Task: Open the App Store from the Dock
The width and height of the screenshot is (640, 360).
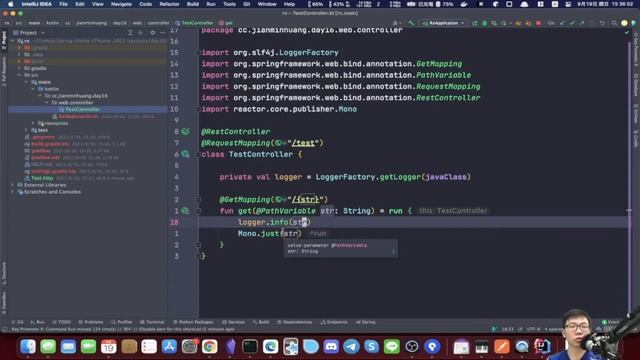Action: 169,347
